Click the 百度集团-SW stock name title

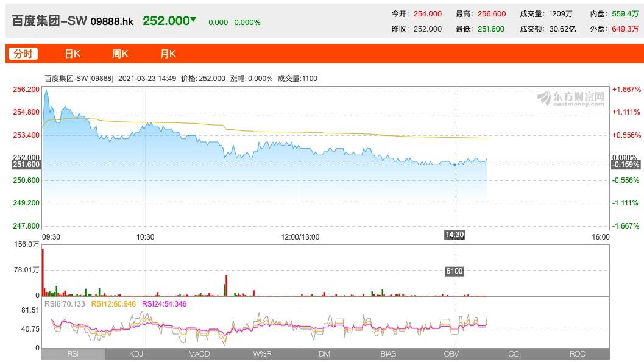(x=49, y=21)
